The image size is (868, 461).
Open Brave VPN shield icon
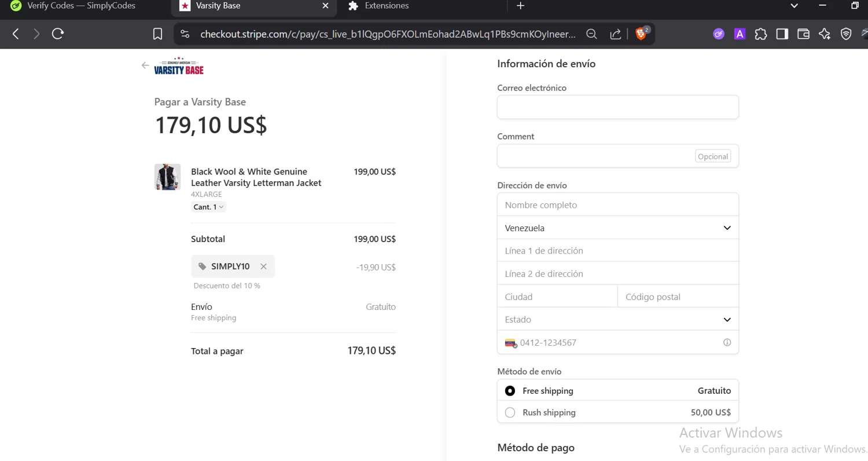tap(846, 34)
